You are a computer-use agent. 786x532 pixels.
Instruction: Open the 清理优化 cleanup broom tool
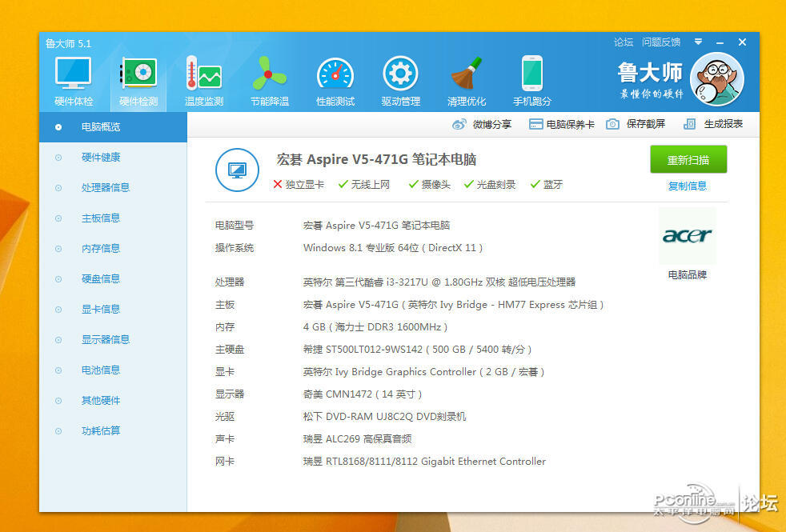coord(467,82)
